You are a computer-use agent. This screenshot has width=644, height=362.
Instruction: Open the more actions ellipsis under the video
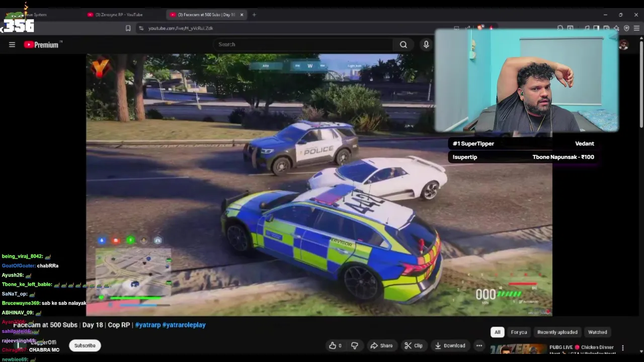479,345
